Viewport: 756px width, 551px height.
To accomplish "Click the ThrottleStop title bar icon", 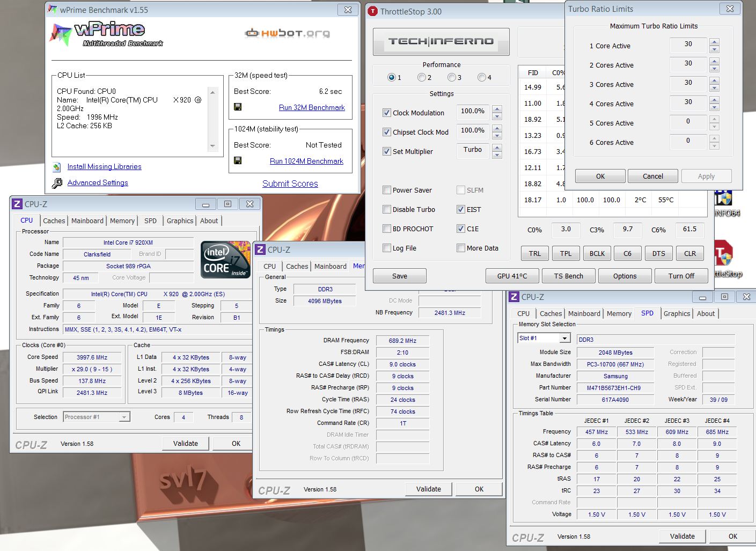I will 373,11.
